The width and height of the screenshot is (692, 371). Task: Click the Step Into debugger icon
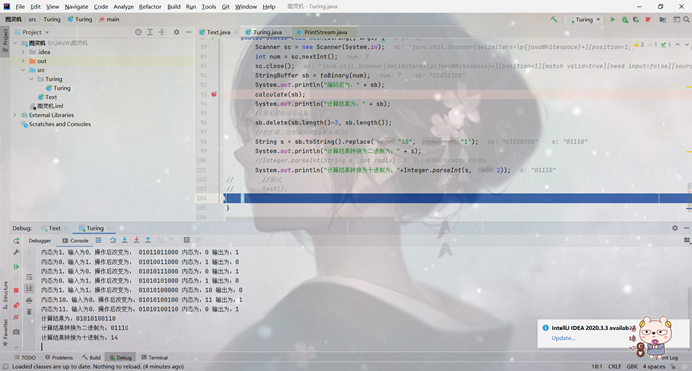(124, 240)
